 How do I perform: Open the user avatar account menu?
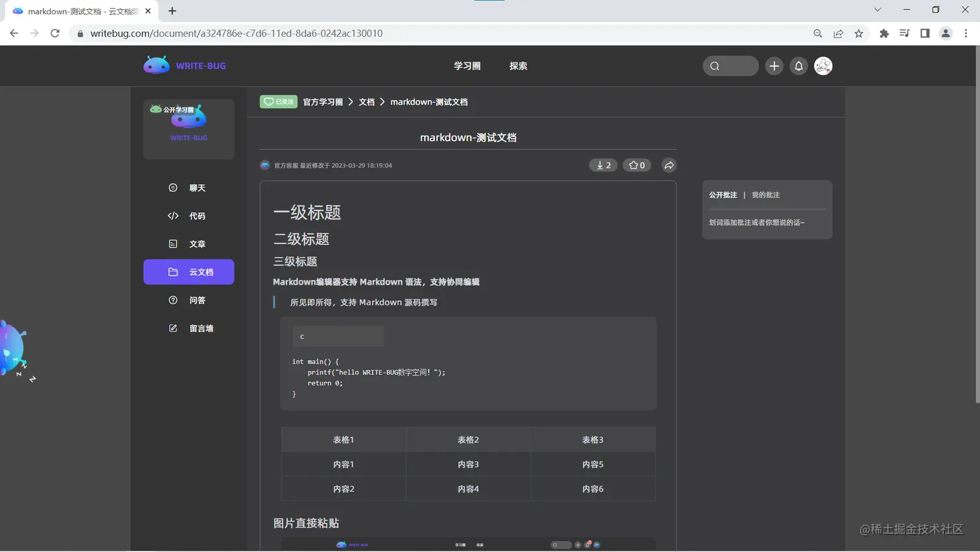822,66
